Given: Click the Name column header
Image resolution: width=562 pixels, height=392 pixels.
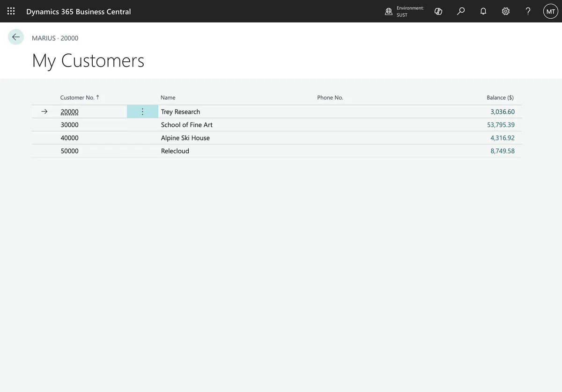Looking at the screenshot, I should [168, 97].
